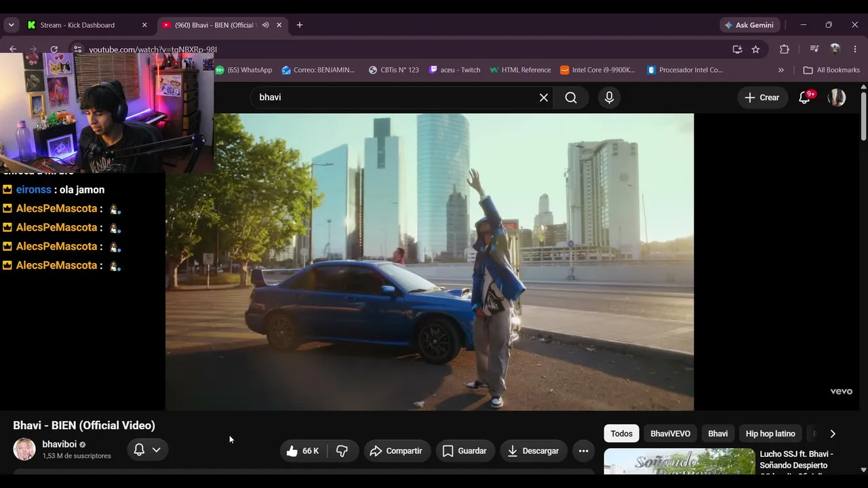Install app icon in address bar
Screen dimensions: 868x488
coord(737,49)
